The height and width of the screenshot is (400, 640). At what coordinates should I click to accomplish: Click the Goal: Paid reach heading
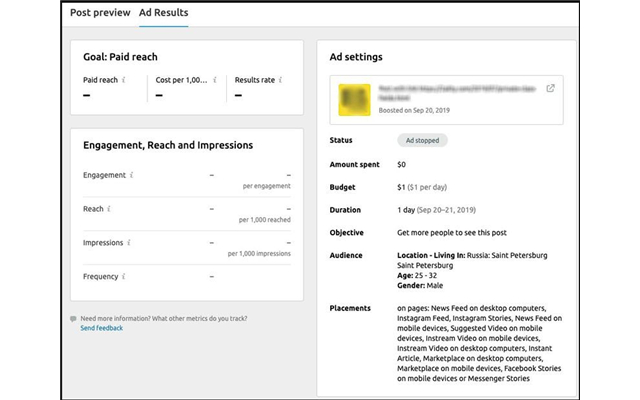click(120, 57)
